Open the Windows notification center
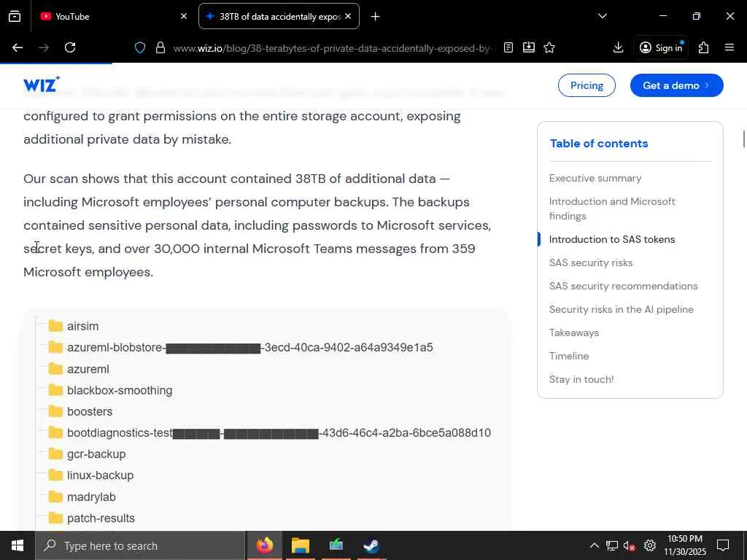 (723, 545)
